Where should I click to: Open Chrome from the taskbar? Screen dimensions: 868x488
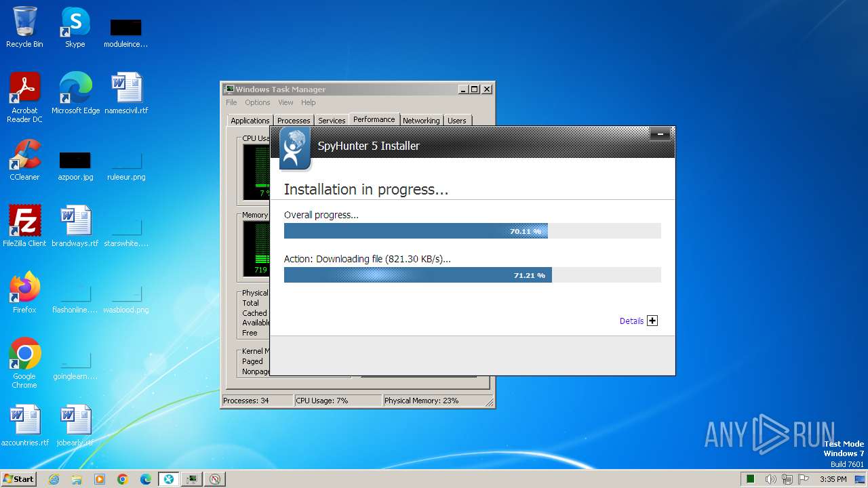pos(123,479)
